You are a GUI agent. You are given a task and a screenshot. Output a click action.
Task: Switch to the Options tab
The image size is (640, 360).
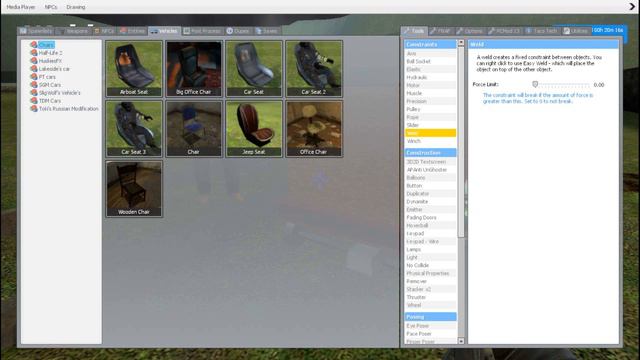pos(469,31)
